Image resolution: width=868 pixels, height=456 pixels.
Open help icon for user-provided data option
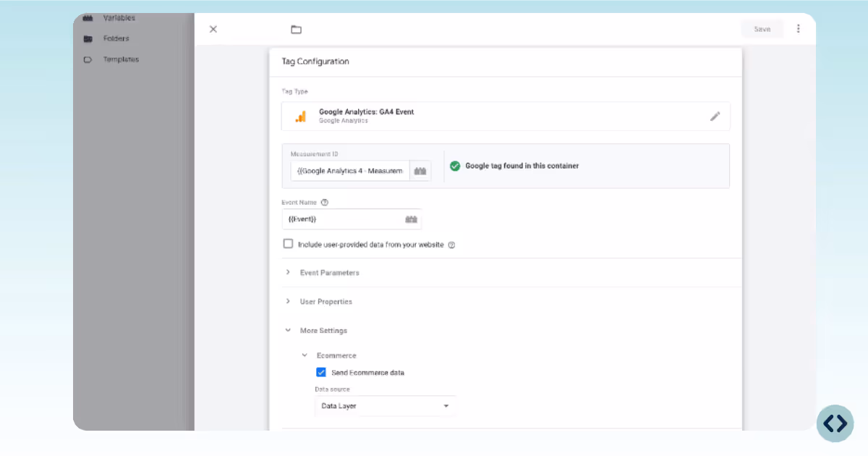point(451,245)
